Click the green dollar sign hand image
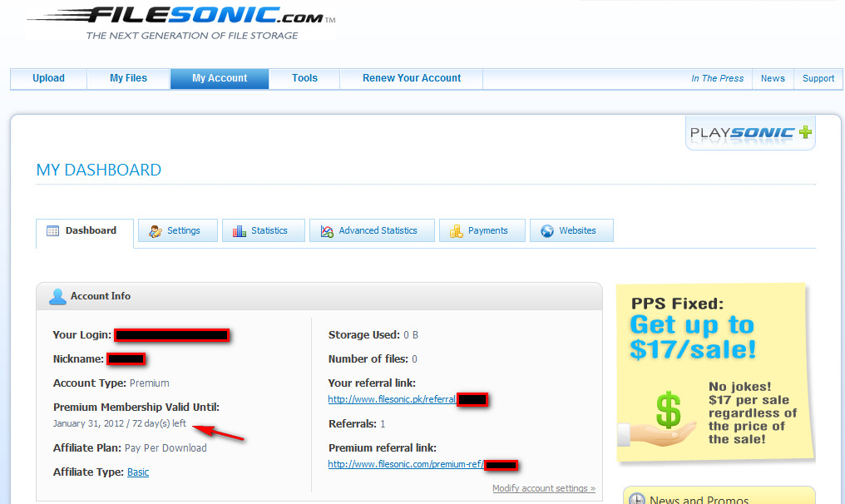 click(x=659, y=418)
